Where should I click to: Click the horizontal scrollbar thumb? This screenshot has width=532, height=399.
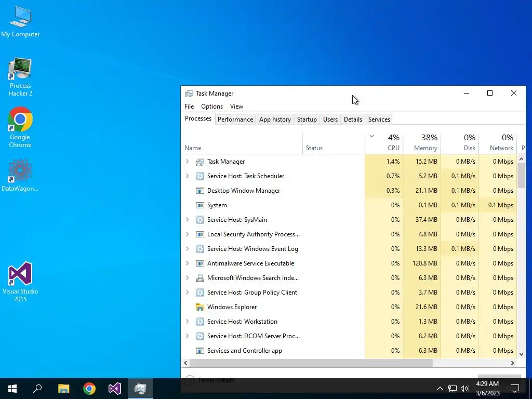pos(311,363)
